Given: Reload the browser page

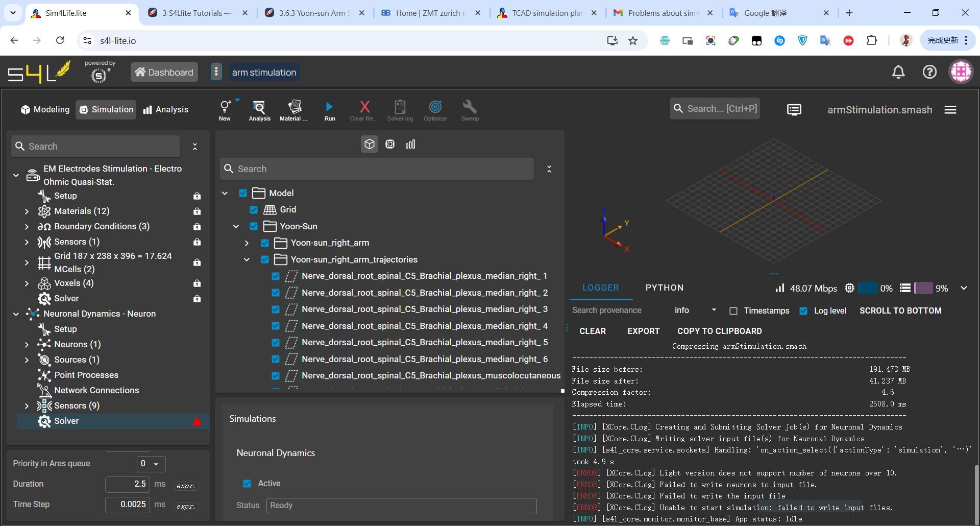Looking at the screenshot, I should coord(60,40).
